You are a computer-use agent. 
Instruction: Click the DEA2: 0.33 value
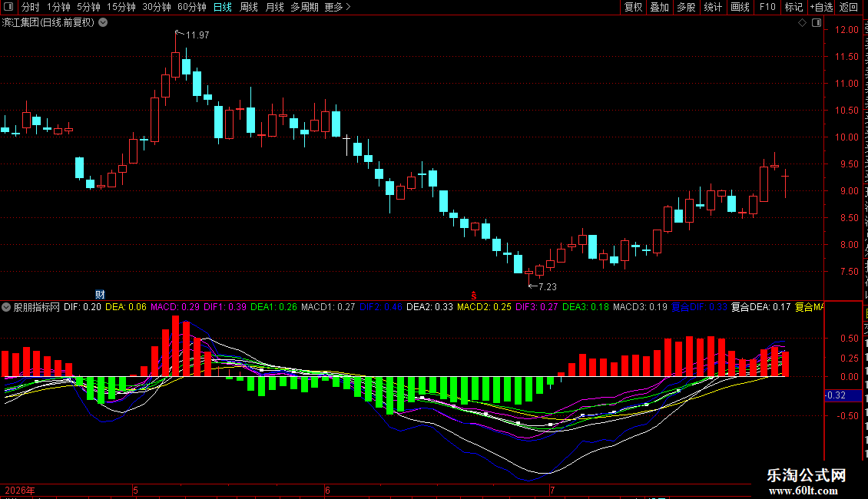pos(429,307)
